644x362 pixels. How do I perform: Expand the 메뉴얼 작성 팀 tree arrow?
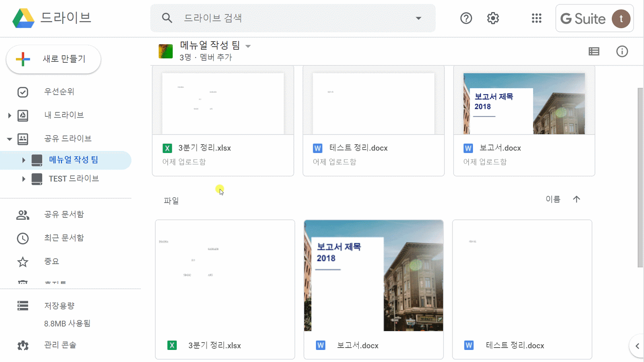point(23,160)
